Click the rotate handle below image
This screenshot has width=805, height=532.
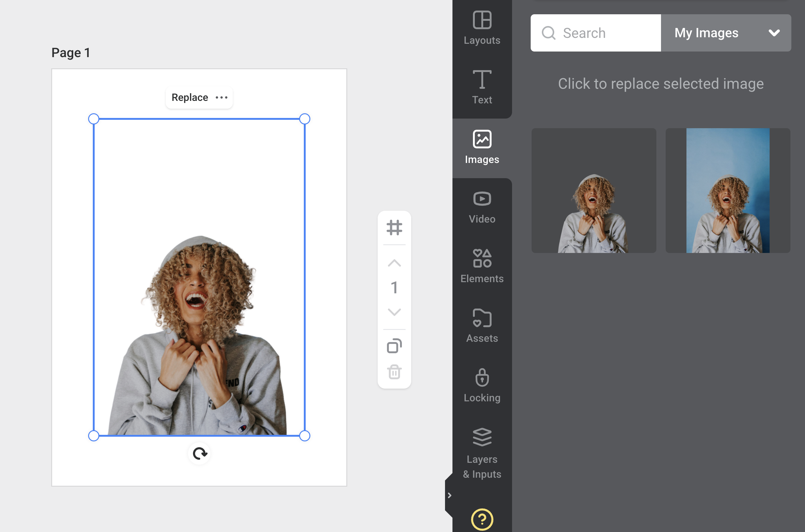click(x=200, y=453)
